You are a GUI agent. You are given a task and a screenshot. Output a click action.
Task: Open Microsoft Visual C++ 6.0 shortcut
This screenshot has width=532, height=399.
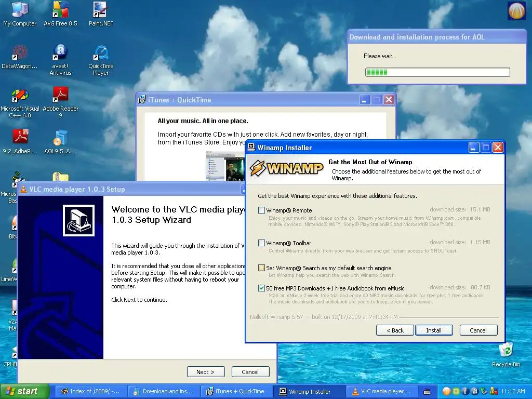[x=20, y=103]
